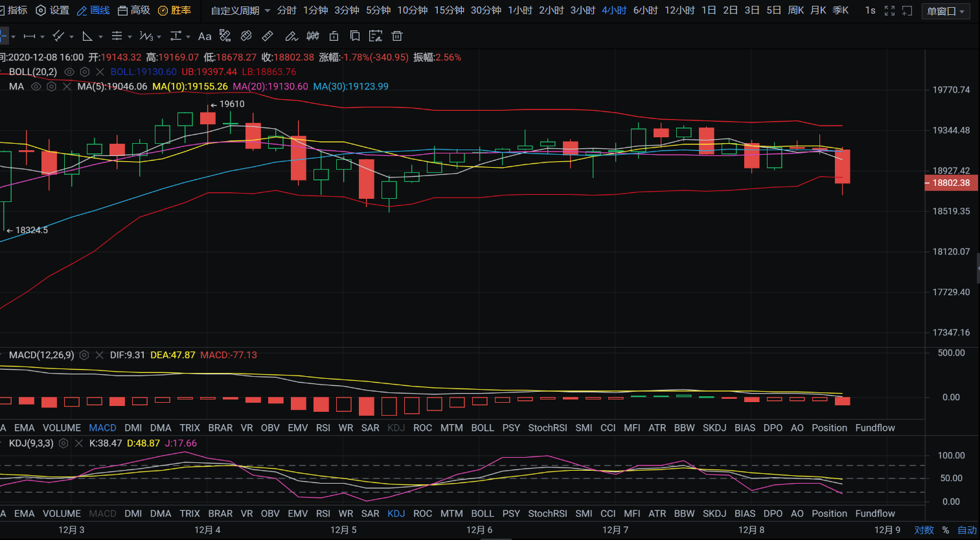Screen dimensions: 980x540
Task: Enable 自动 auto price scale
Action: (x=966, y=530)
